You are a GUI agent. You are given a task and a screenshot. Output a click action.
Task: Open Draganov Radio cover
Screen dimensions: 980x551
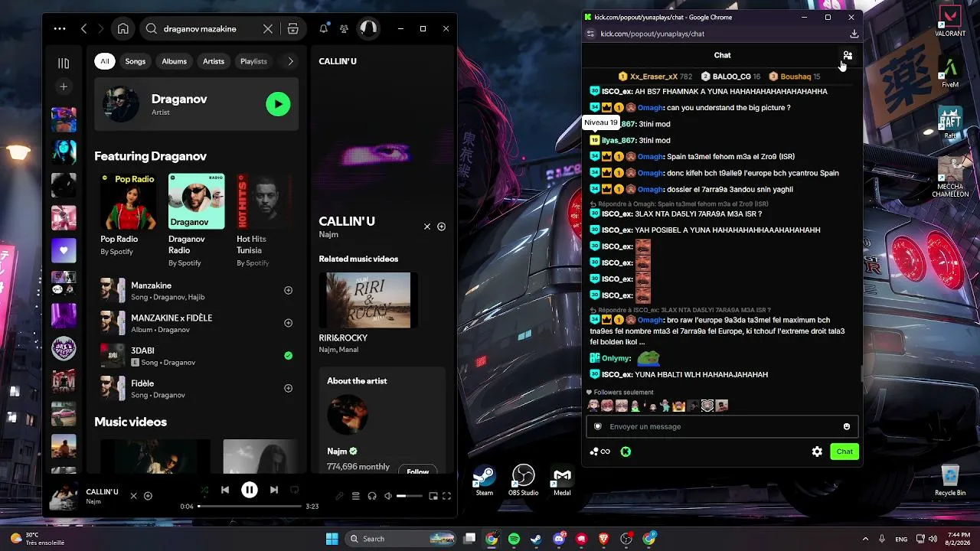(197, 201)
